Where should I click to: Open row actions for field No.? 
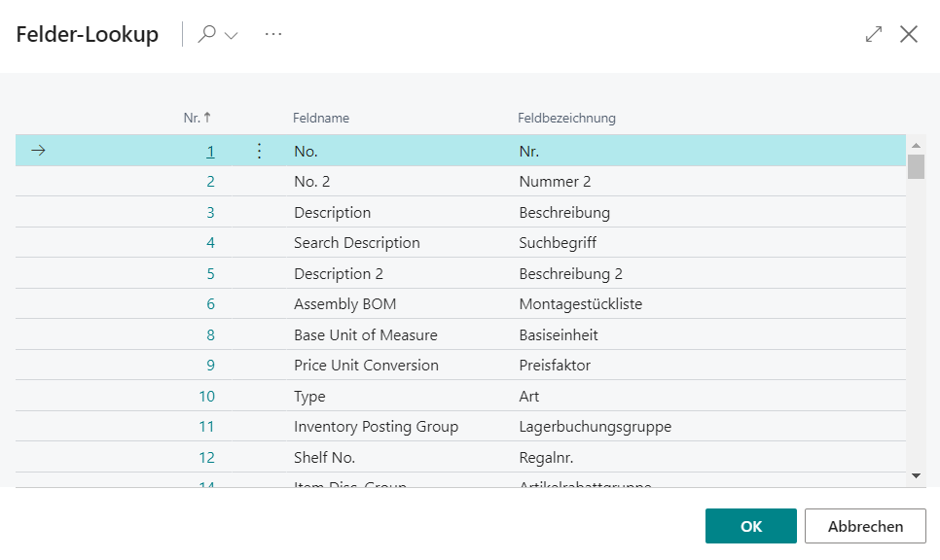[259, 151]
